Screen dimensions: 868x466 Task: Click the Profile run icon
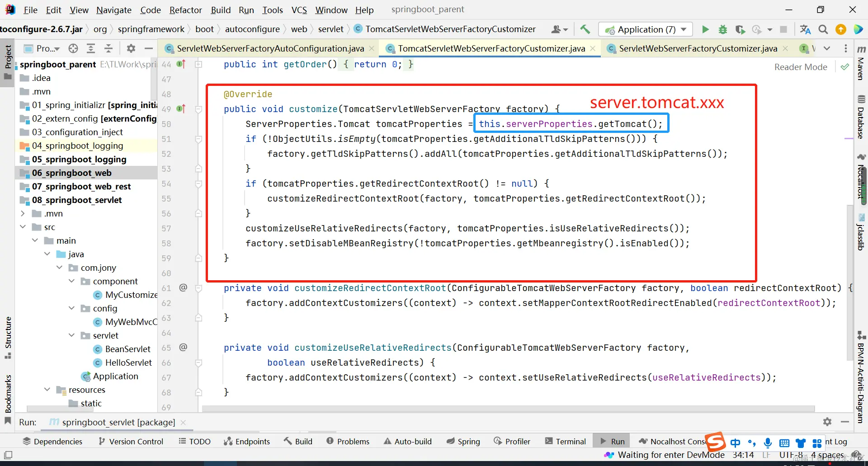757,29
